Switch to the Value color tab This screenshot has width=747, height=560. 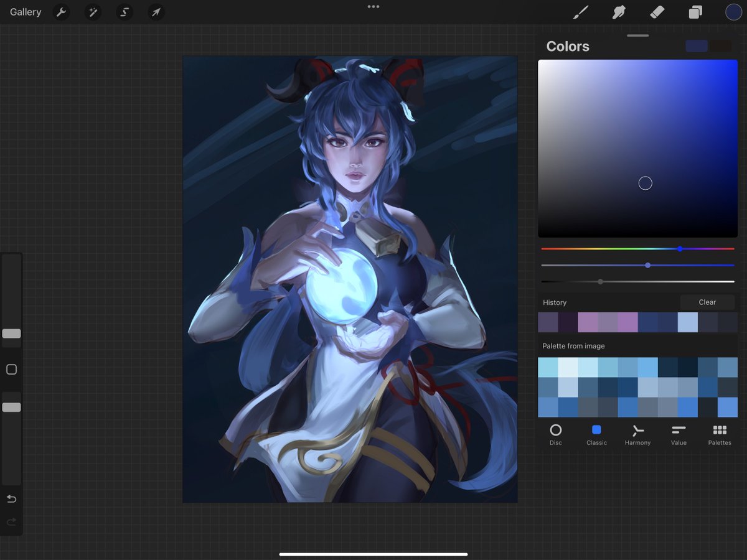(x=679, y=434)
